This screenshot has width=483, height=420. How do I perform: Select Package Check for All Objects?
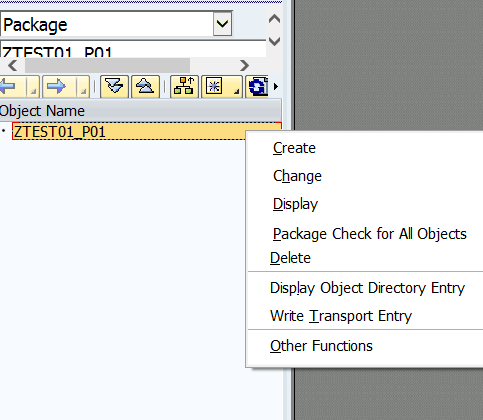coord(370,234)
